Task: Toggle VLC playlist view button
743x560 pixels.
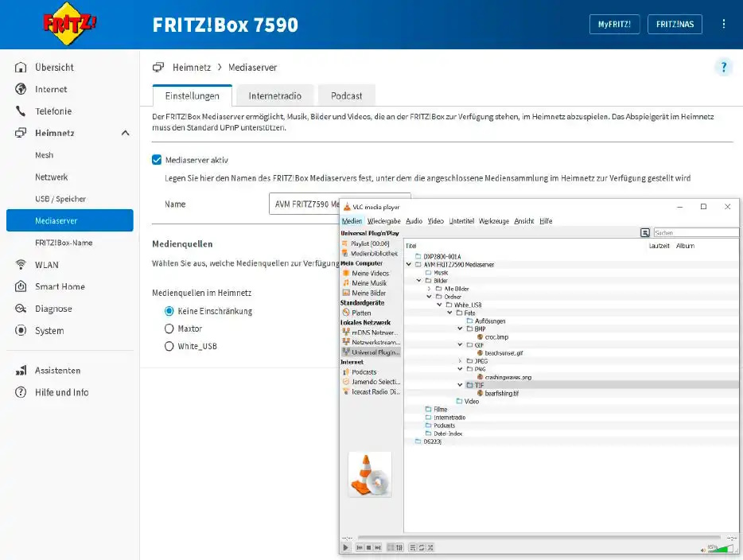Action: (x=413, y=548)
